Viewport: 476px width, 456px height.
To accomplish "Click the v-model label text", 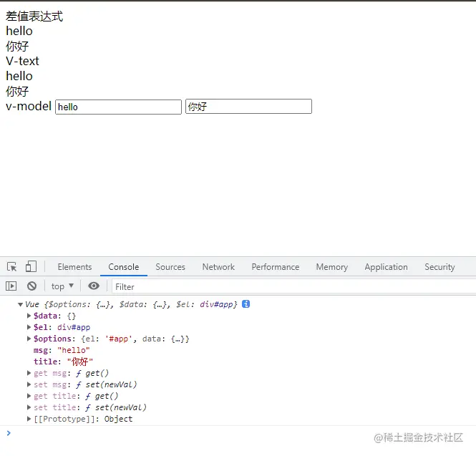I will point(29,106).
